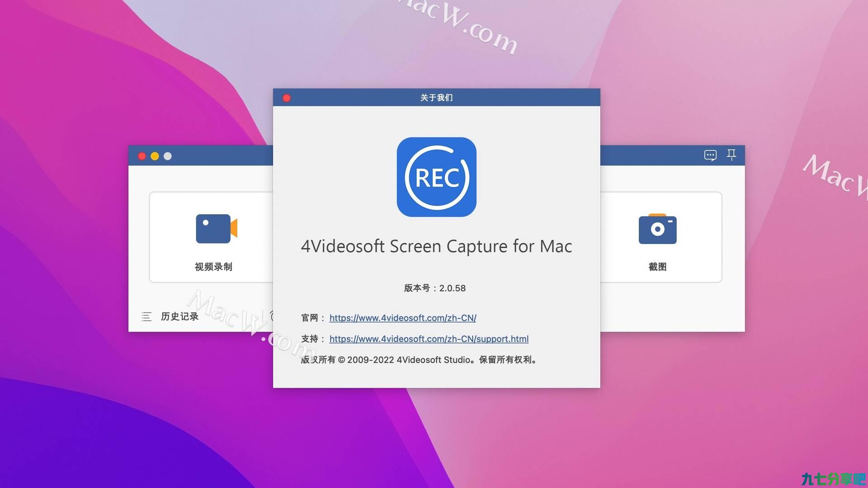Open the video recording camera icon
868x488 pixels.
tap(217, 229)
